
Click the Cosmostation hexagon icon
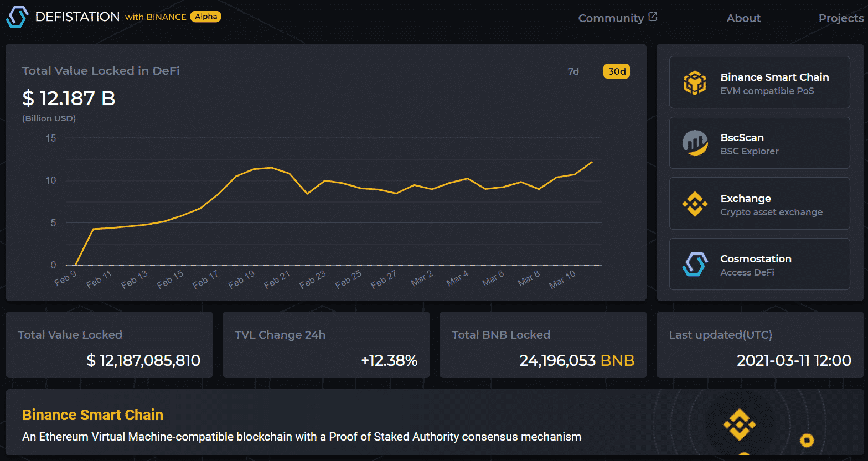point(695,265)
